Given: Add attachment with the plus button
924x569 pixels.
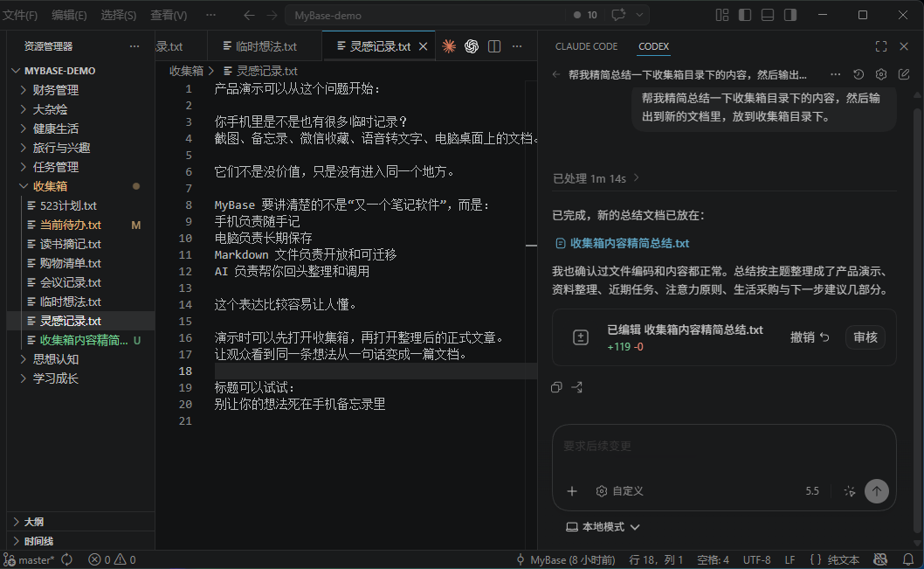Looking at the screenshot, I should [x=572, y=491].
